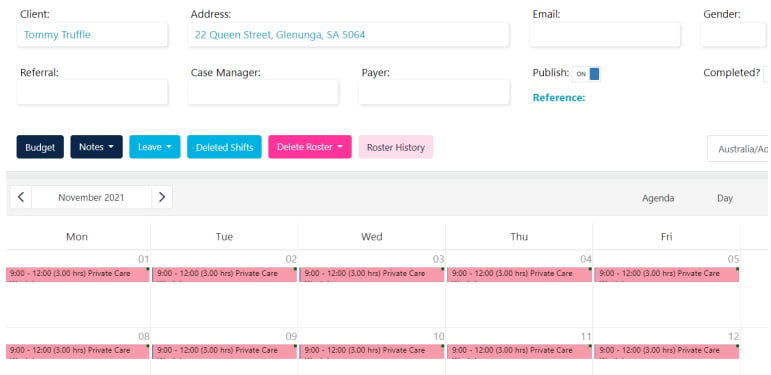Open the Private Care shift on Tuesday 09
Screen dimensions: 771x375
(225, 351)
